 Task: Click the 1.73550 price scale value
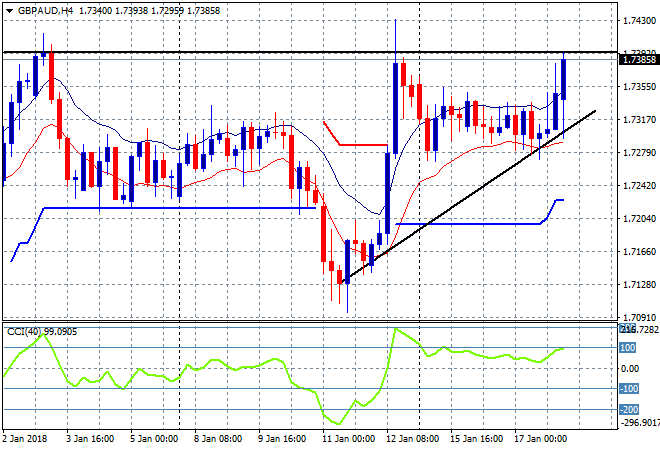[639, 87]
